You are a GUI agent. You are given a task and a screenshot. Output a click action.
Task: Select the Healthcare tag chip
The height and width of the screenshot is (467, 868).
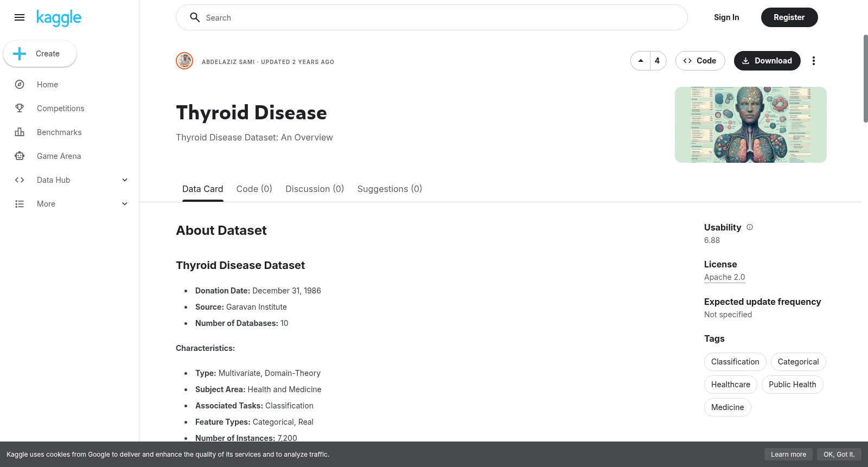(730, 385)
